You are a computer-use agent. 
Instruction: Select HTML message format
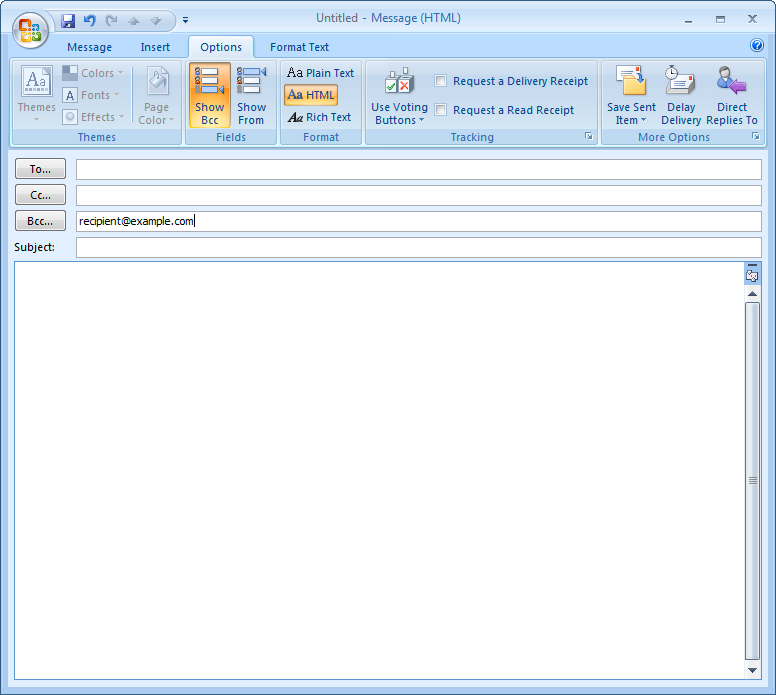(x=311, y=95)
